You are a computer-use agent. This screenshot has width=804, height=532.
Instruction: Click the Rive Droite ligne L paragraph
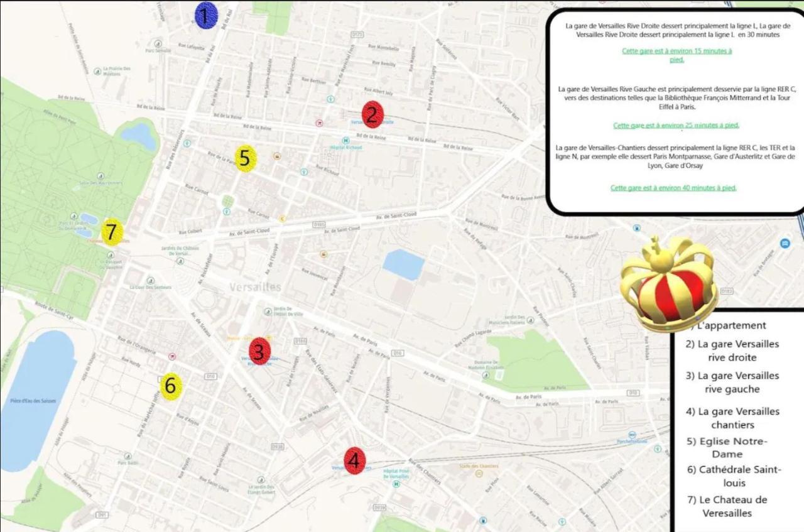pos(677,30)
